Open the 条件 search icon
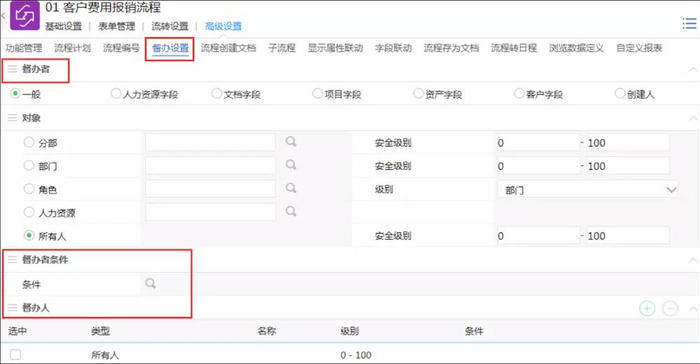The height and width of the screenshot is (364, 700). [150, 284]
